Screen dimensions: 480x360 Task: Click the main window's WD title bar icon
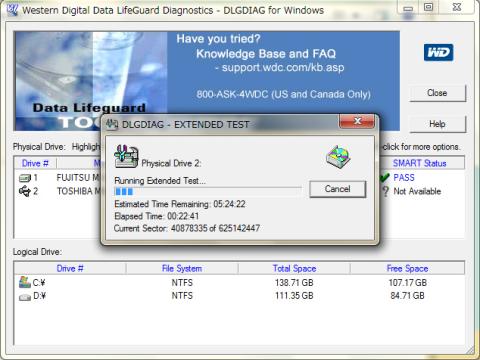[x=12, y=10]
